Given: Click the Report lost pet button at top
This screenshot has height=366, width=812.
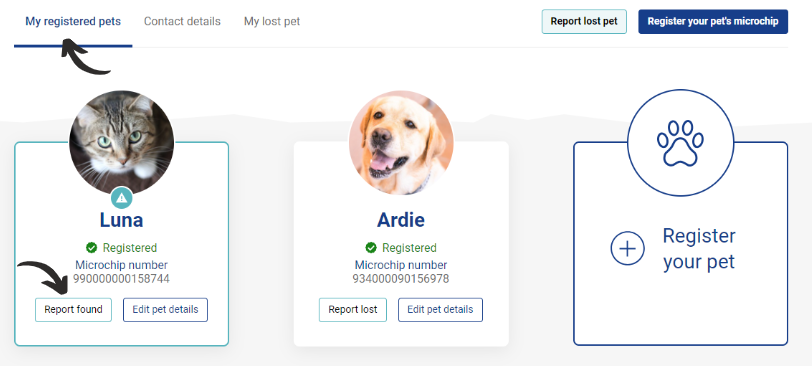Looking at the screenshot, I should (x=584, y=22).
